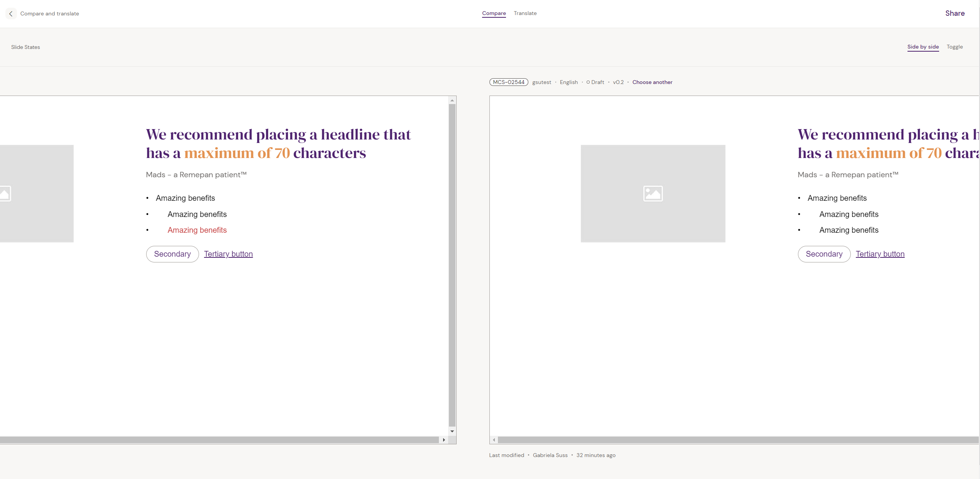The width and height of the screenshot is (980, 479).
Task: Open the Translate tab
Action: tap(525, 13)
